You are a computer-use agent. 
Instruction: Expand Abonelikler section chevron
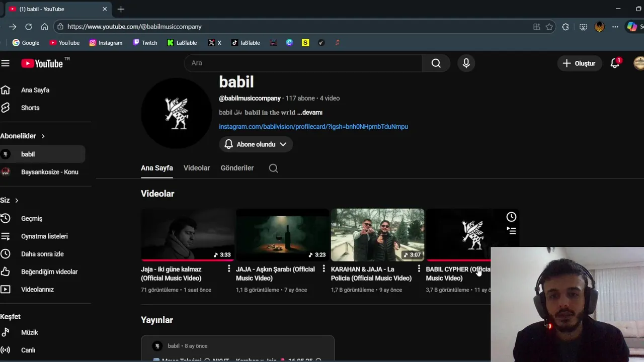tap(43, 136)
